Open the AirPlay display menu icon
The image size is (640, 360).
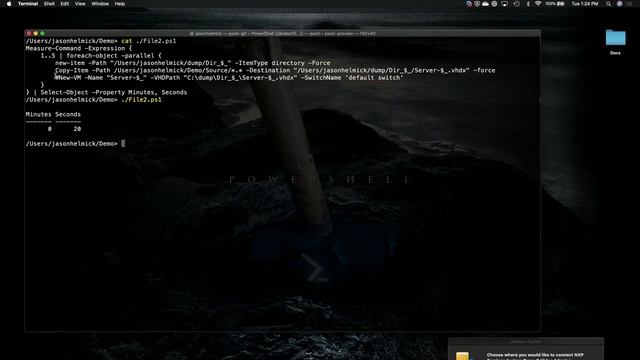504,4
